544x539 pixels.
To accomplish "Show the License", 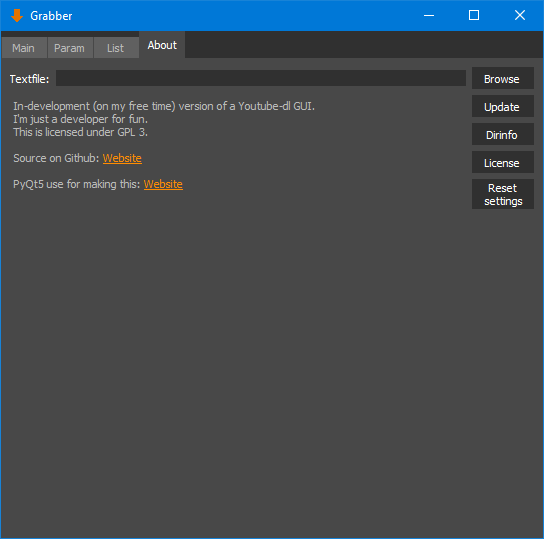I will (x=502, y=163).
